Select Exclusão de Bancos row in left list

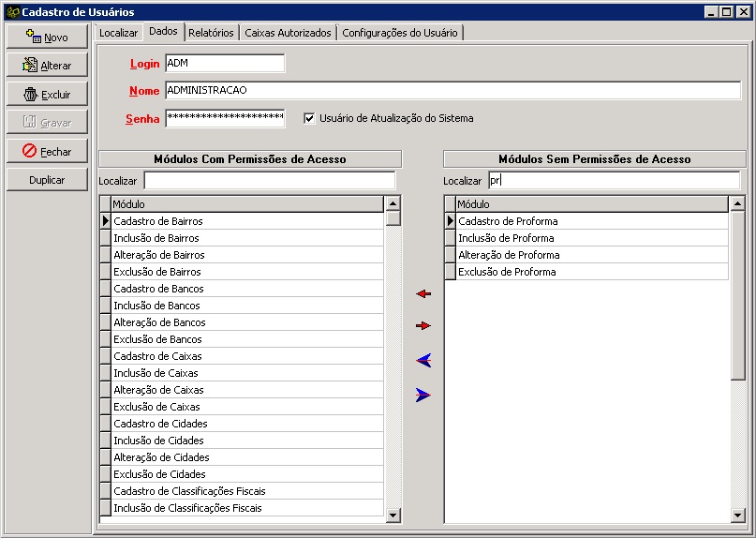click(x=157, y=339)
